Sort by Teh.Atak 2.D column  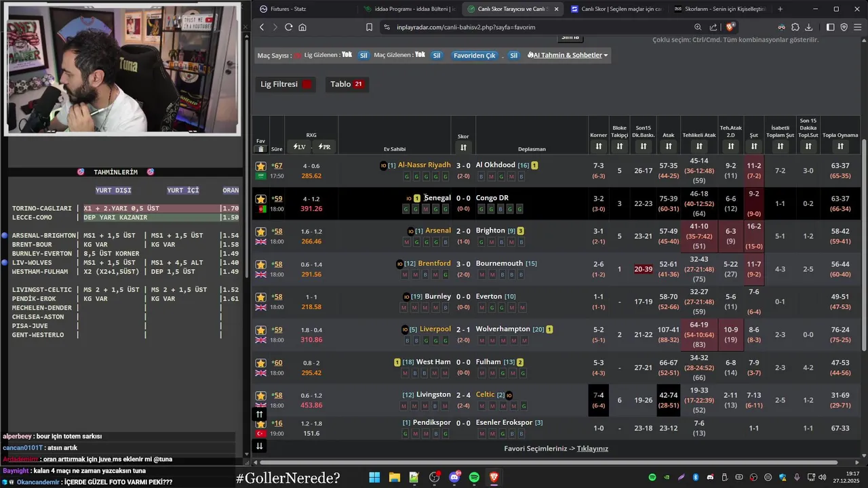coord(730,146)
